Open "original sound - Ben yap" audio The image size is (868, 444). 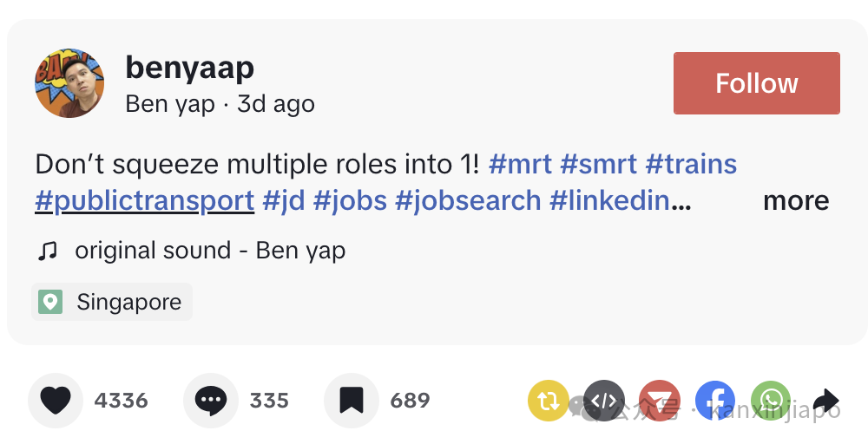[209, 251]
